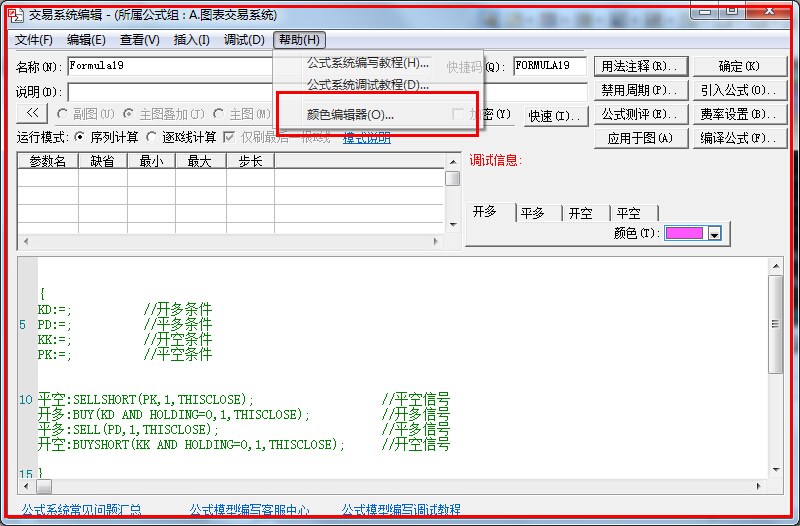Image resolution: width=800 pixels, height=526 pixels.
Task: Click the code editor's vertical scrollbar up arrow
Action: point(775,266)
